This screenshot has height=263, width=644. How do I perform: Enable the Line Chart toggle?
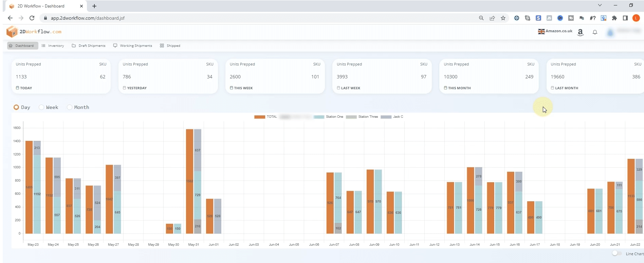click(617, 253)
